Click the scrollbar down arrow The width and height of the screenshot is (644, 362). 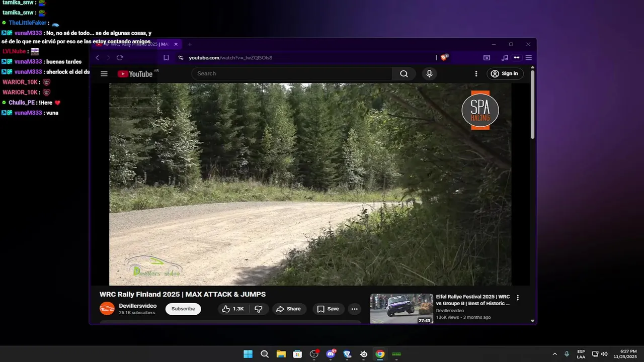coord(532,321)
